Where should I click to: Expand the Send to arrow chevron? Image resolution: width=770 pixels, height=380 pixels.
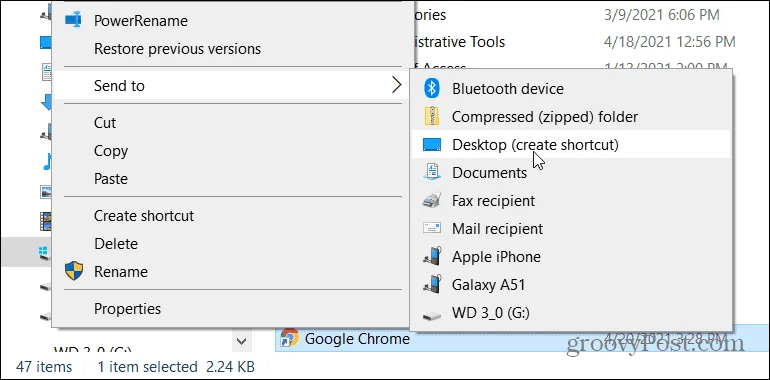pos(396,85)
